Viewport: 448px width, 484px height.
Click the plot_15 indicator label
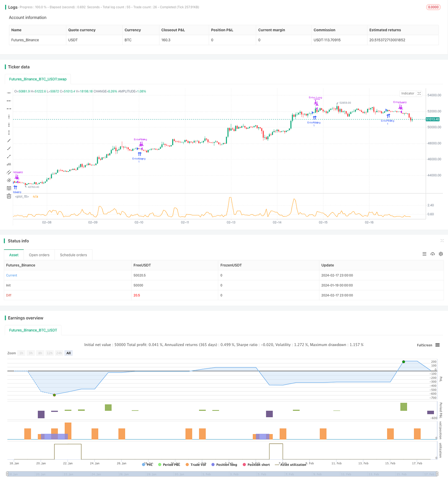pyautogui.click(x=22, y=197)
